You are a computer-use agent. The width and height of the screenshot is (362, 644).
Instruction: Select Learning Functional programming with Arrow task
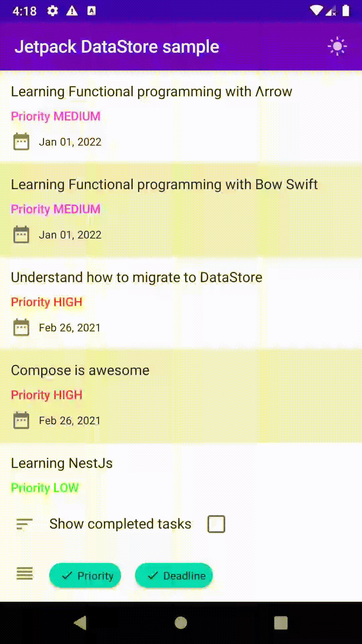click(x=152, y=92)
